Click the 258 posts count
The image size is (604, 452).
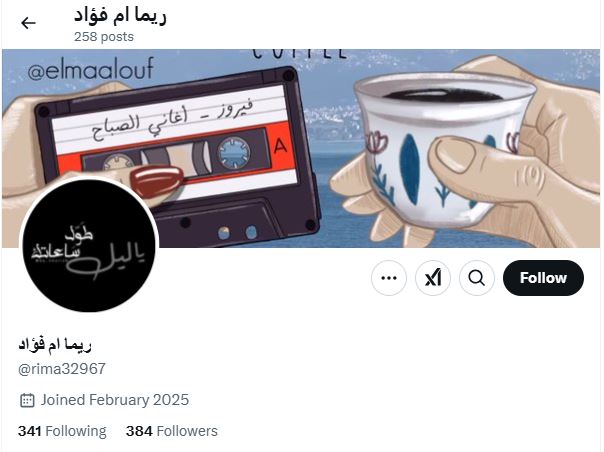tap(104, 37)
